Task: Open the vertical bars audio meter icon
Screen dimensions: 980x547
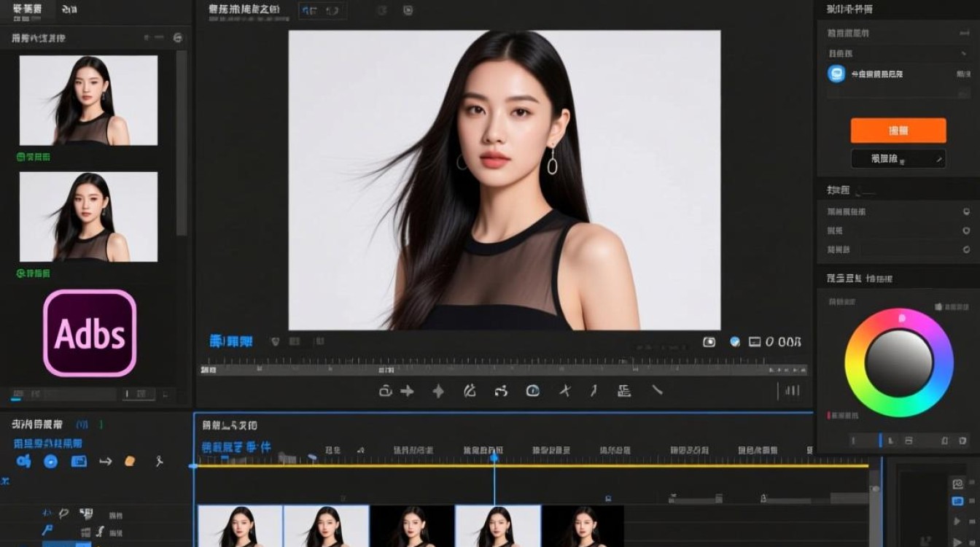Action: (x=792, y=391)
